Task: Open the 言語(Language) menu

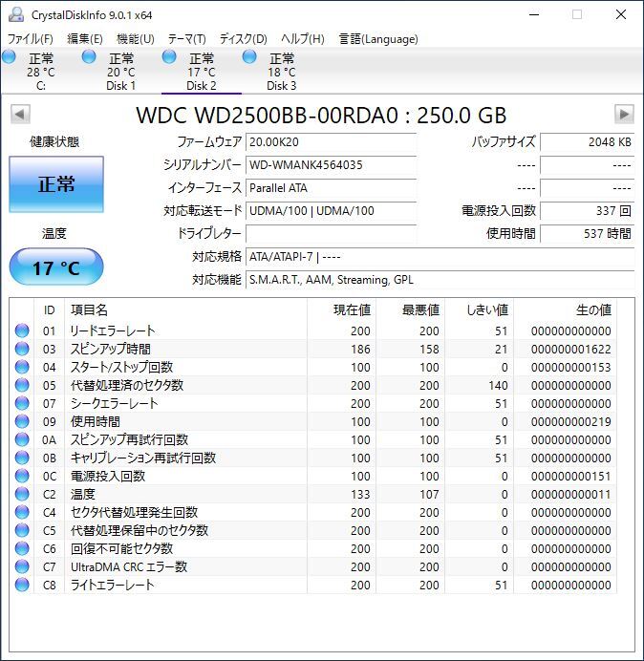Action: pyautogui.click(x=378, y=39)
